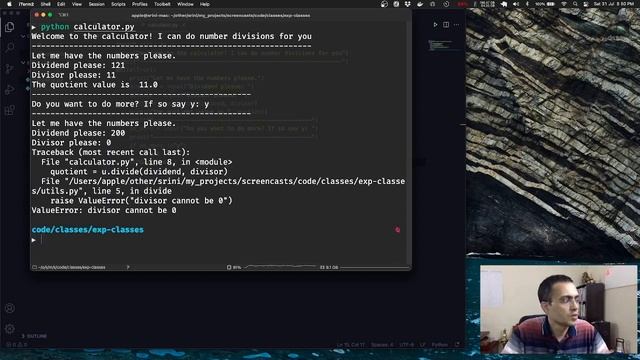640x360 pixels.
Task: Open the Profiles menu
Action: tap(140, 4)
